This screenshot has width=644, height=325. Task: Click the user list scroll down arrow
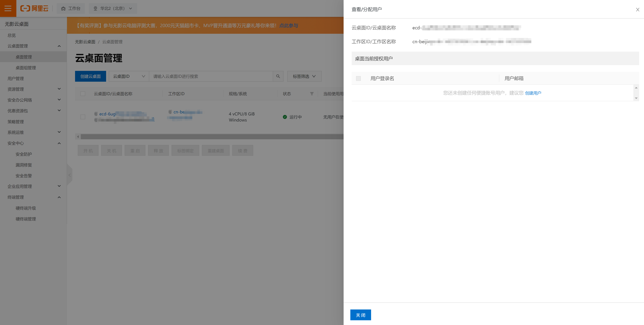(x=636, y=98)
